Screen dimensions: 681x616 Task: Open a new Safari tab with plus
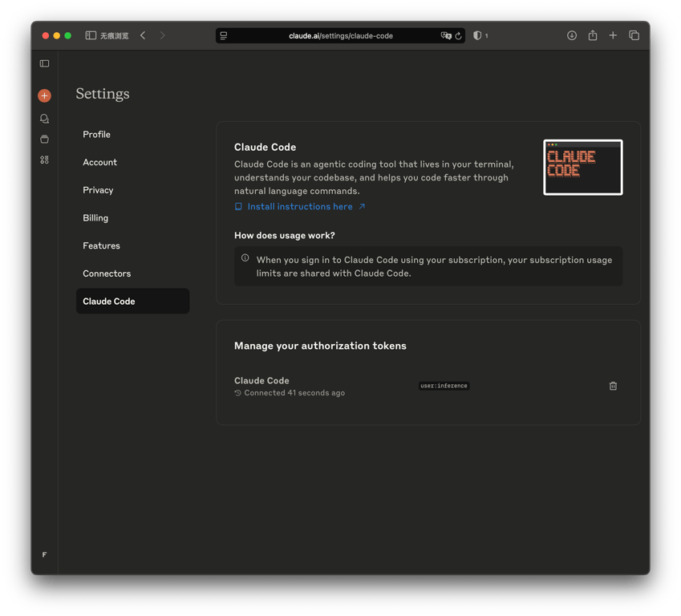(x=613, y=35)
